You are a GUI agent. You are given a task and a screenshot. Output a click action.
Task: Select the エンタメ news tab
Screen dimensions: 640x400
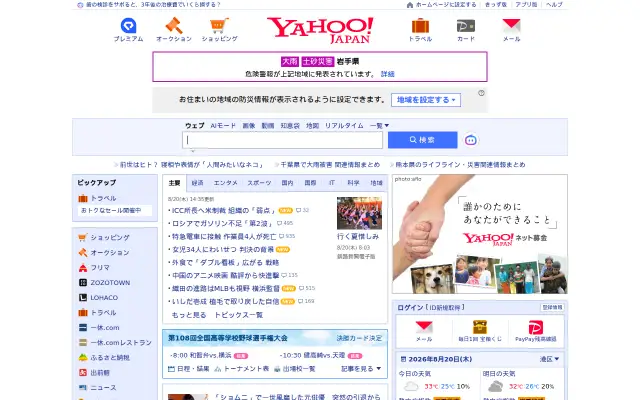point(225,183)
